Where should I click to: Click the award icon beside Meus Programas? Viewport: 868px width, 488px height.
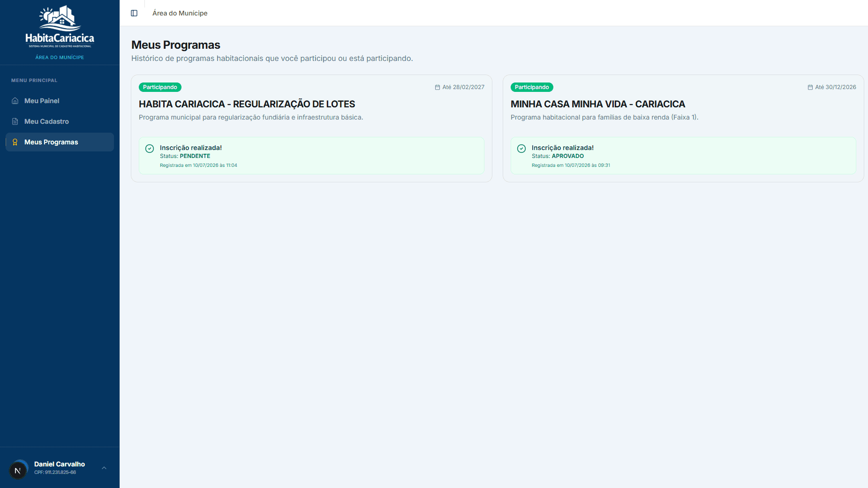pos(15,142)
